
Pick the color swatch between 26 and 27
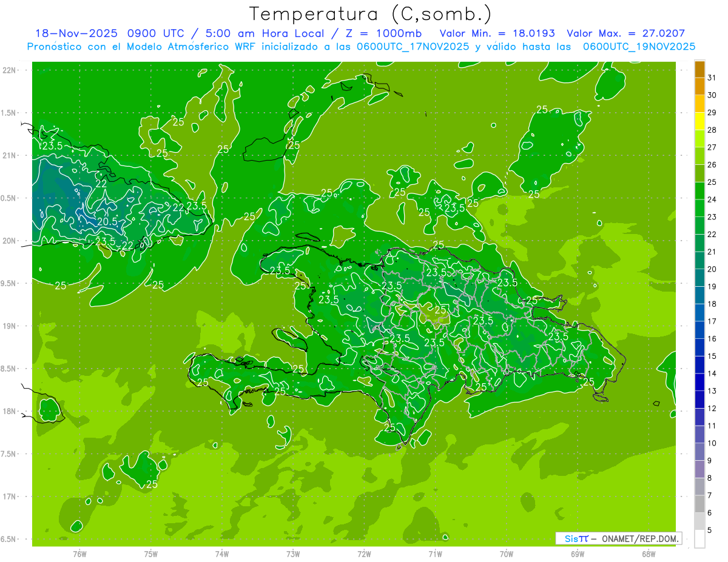click(699, 156)
